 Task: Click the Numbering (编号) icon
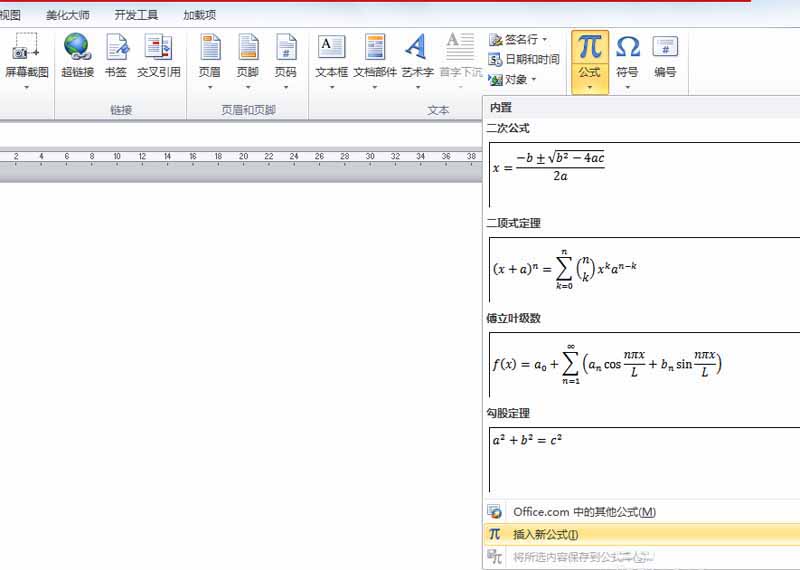tap(665, 48)
